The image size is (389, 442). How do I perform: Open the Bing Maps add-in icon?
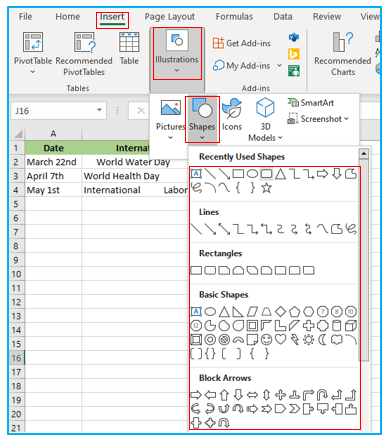(294, 54)
